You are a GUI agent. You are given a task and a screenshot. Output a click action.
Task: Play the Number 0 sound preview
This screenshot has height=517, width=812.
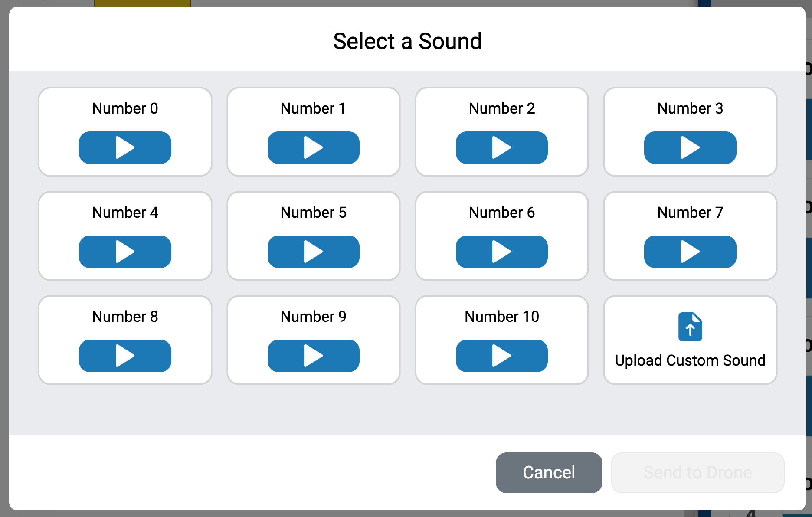pyautogui.click(x=125, y=147)
